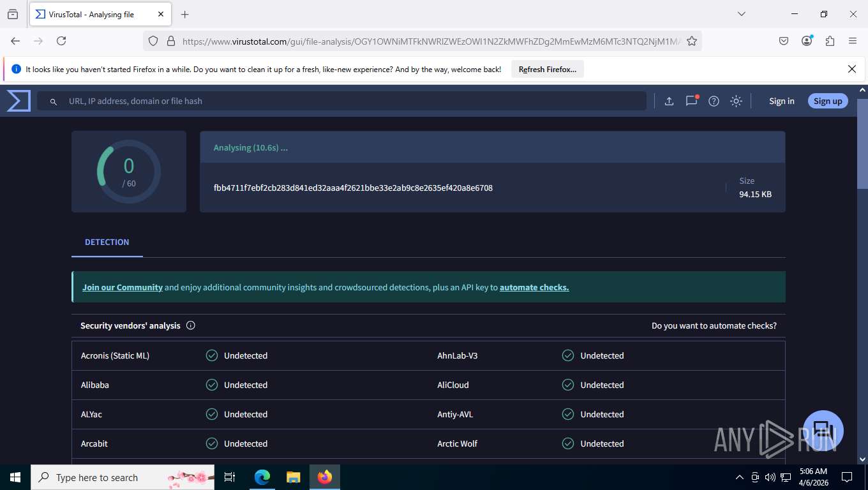This screenshot has height=490, width=868.
Task: Bookmark this page with the star icon
Action: (692, 41)
